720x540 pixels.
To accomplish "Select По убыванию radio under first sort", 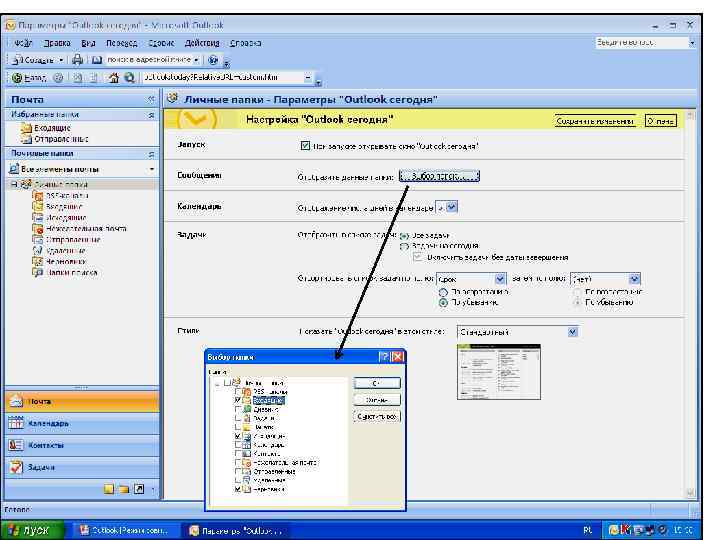I will [x=443, y=303].
